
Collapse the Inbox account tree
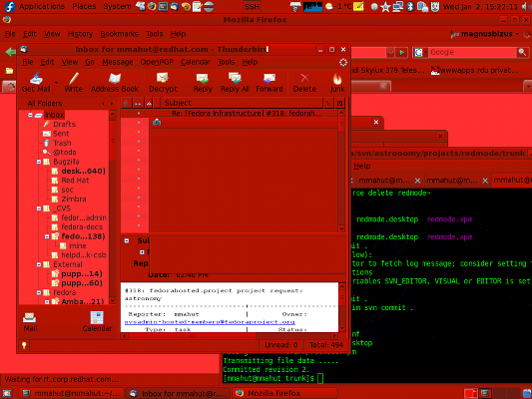point(30,115)
